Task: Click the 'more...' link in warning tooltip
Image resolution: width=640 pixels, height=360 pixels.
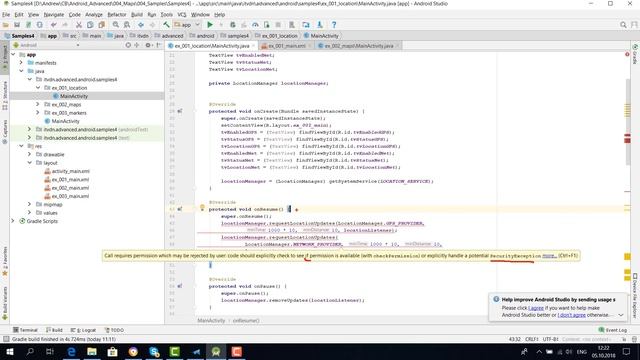Action: (x=549, y=256)
